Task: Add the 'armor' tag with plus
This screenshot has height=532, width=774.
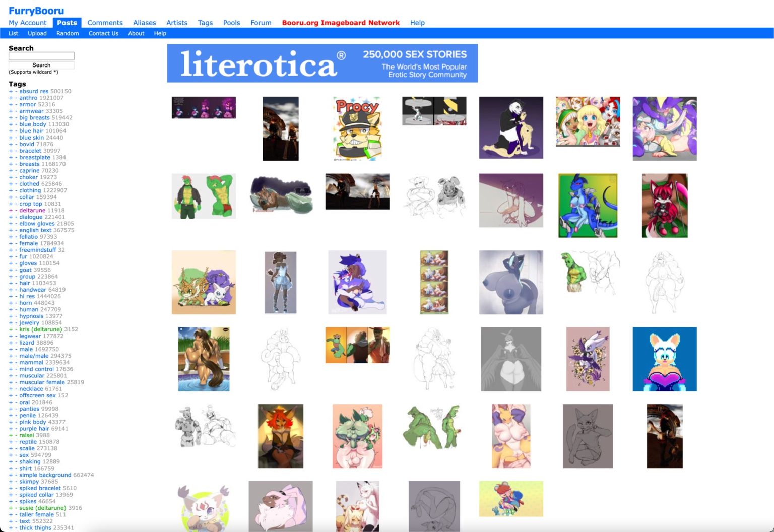Action: point(11,104)
